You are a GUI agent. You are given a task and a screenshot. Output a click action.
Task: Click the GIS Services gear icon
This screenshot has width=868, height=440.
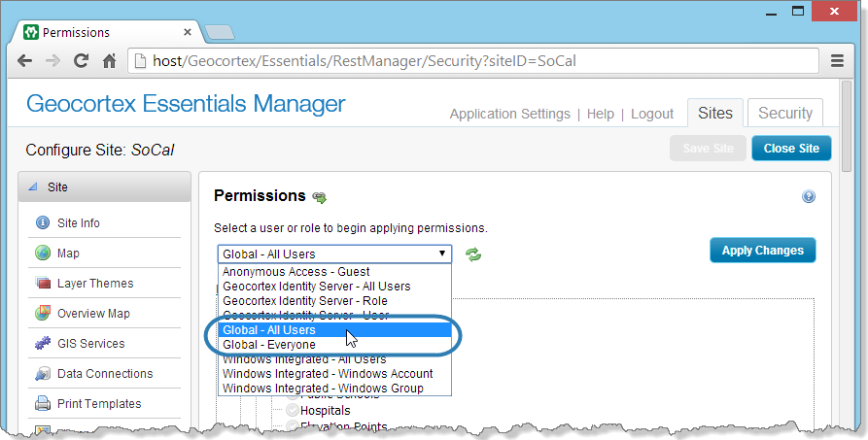pyautogui.click(x=43, y=343)
